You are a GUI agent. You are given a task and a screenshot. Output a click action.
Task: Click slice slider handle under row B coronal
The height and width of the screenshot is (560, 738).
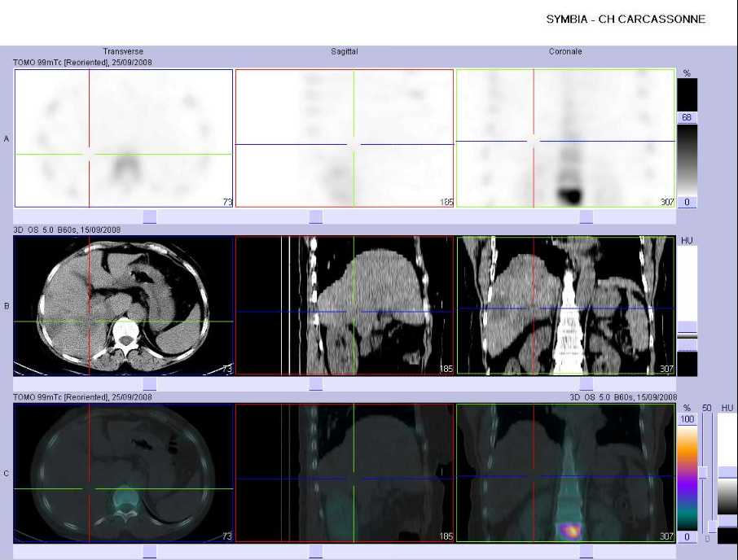coord(586,384)
